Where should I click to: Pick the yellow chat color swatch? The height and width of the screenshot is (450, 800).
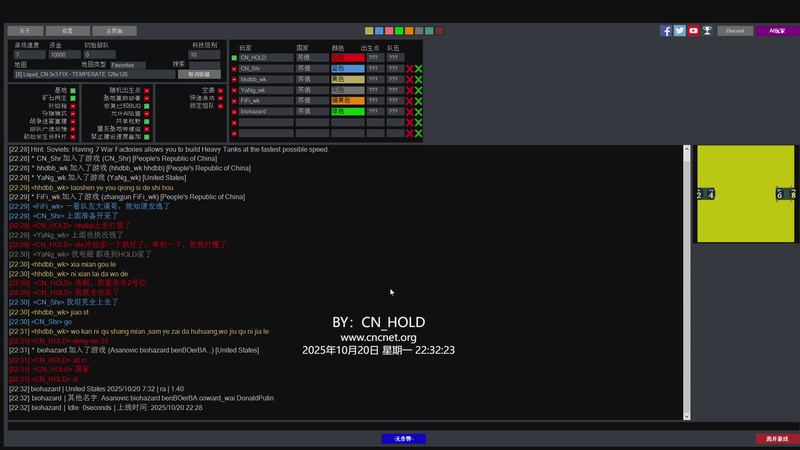tap(369, 31)
